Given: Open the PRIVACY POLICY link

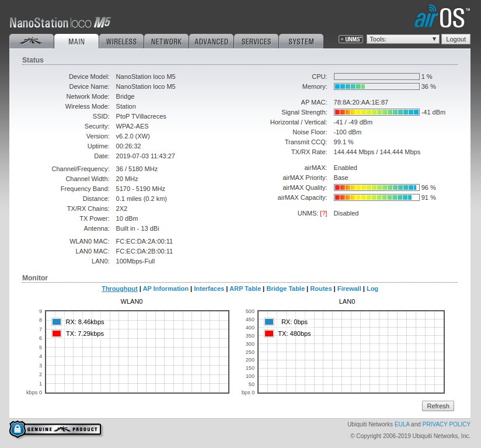Looking at the screenshot, I should [446, 424].
